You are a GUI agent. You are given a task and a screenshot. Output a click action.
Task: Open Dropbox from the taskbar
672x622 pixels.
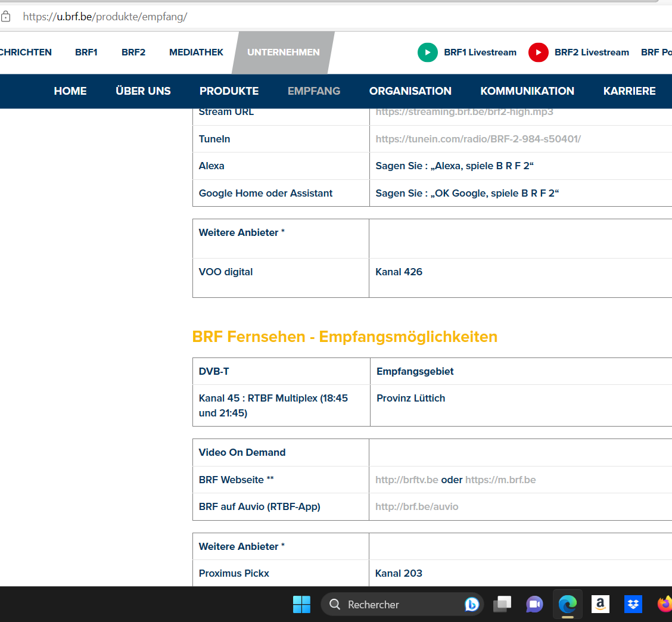pyautogui.click(x=633, y=605)
